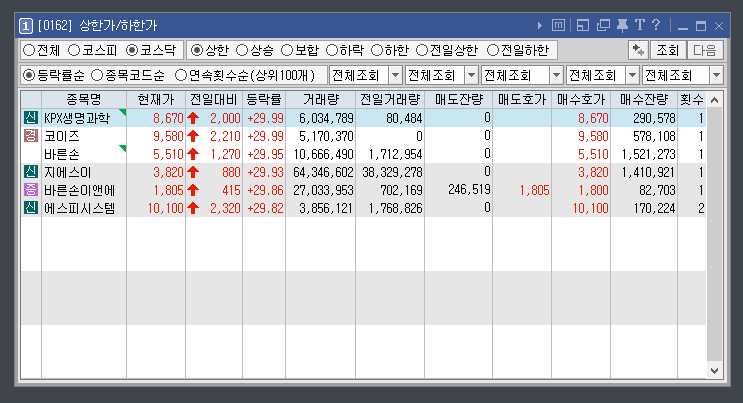Click the boxed 'm' icon in title bar
Image resolution: width=743 pixels, height=403 pixels.
click(558, 25)
